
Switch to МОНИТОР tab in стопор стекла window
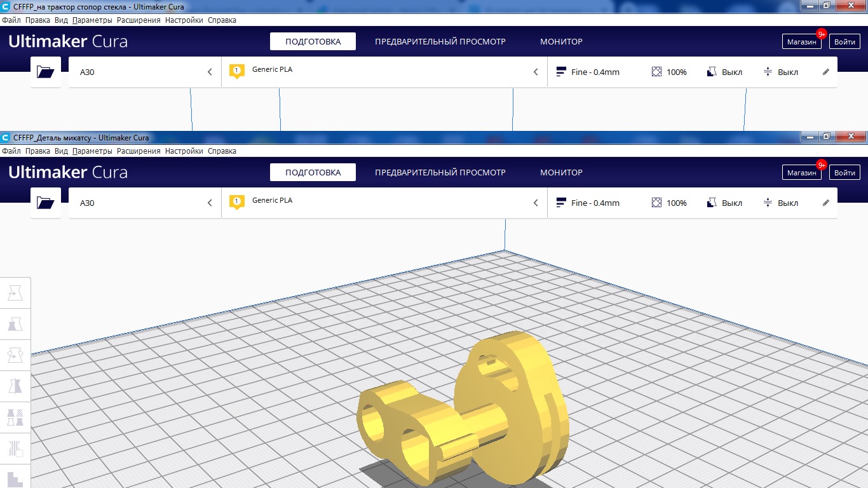561,41
